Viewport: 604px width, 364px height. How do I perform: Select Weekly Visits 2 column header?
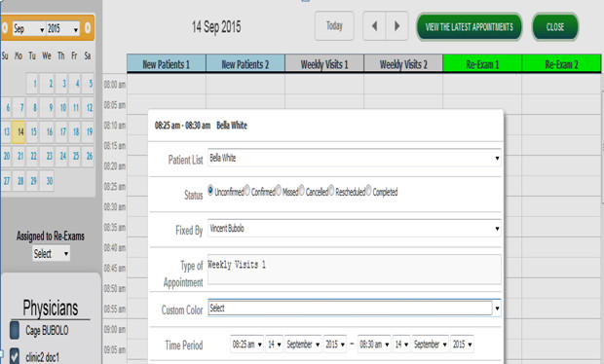pos(403,64)
